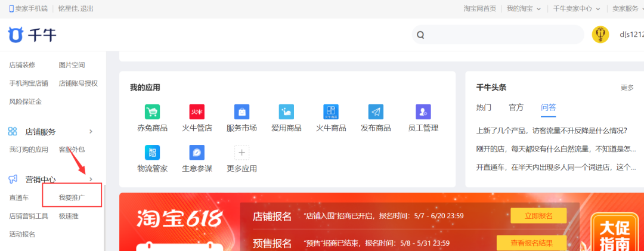This screenshot has width=644, height=251.
Task: Click the 立即报名 button
Action: click(538, 216)
